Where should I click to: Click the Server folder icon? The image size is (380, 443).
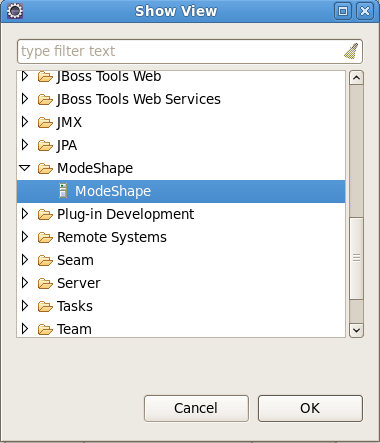click(45, 283)
